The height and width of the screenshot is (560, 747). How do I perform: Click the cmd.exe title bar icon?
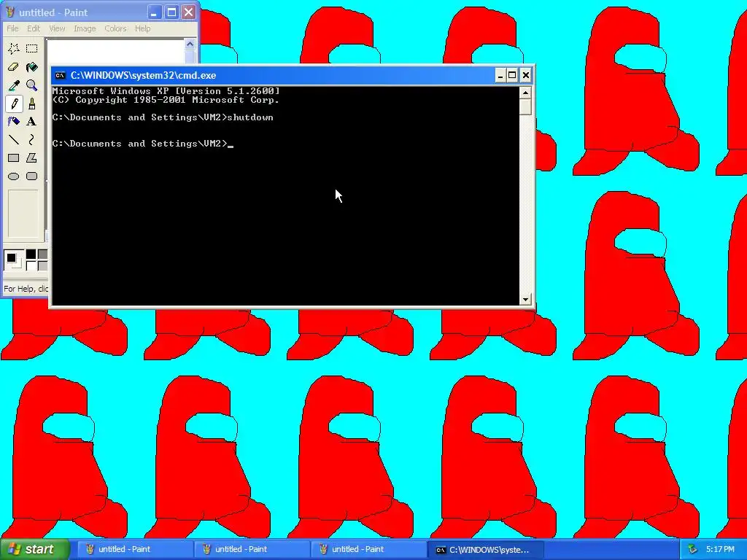pyautogui.click(x=60, y=75)
